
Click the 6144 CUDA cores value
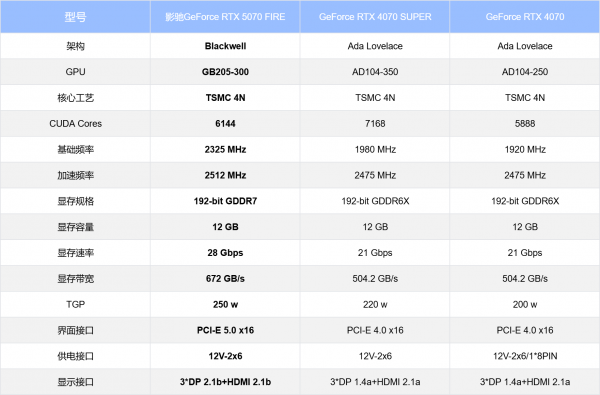pyautogui.click(x=225, y=124)
